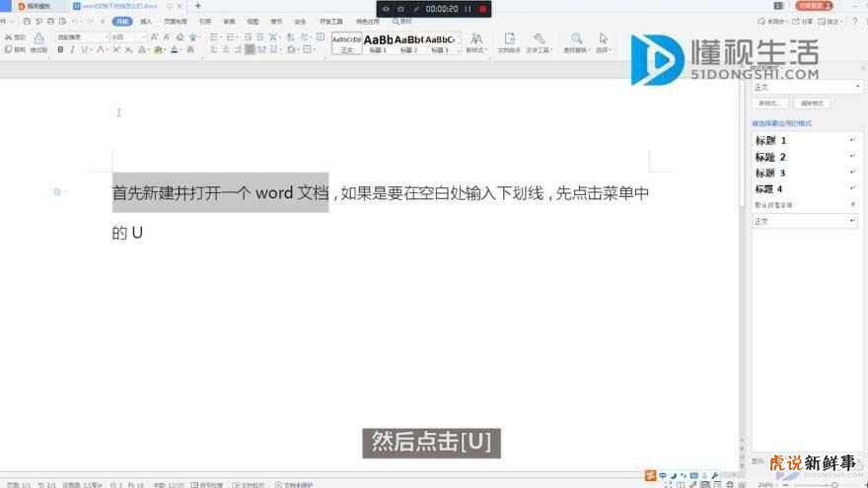The image size is (868, 488).
Task: Toggle bold formatting with the B icon
Action: coord(60,50)
